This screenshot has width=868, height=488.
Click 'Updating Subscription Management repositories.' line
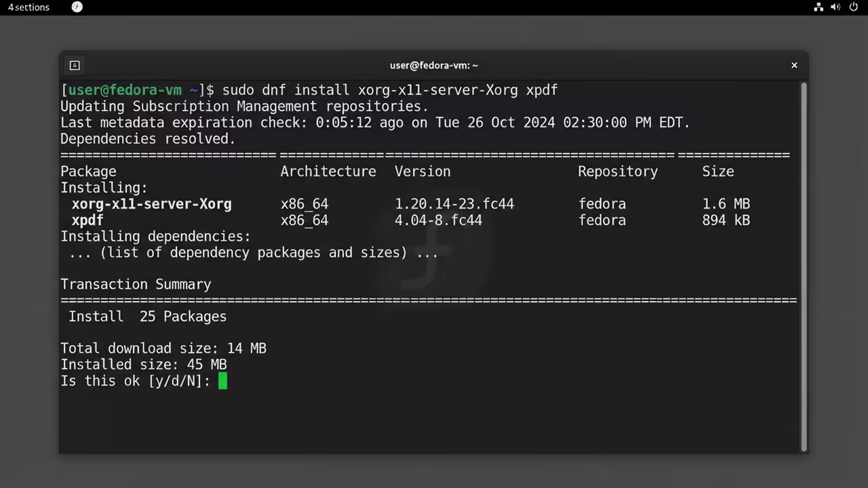(x=244, y=106)
